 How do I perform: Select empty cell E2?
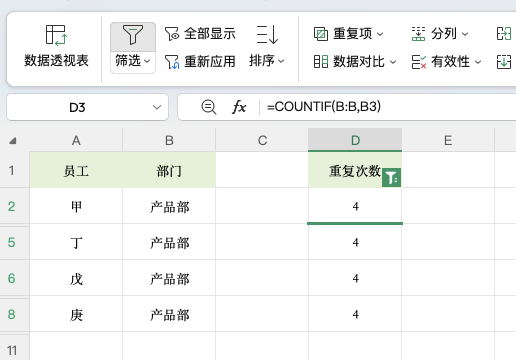coord(448,206)
